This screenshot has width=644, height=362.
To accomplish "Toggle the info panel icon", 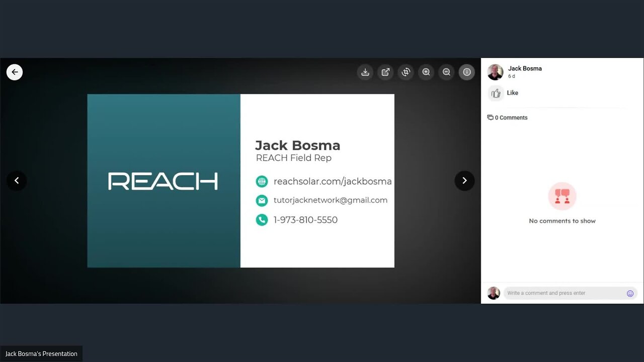I will (467, 72).
